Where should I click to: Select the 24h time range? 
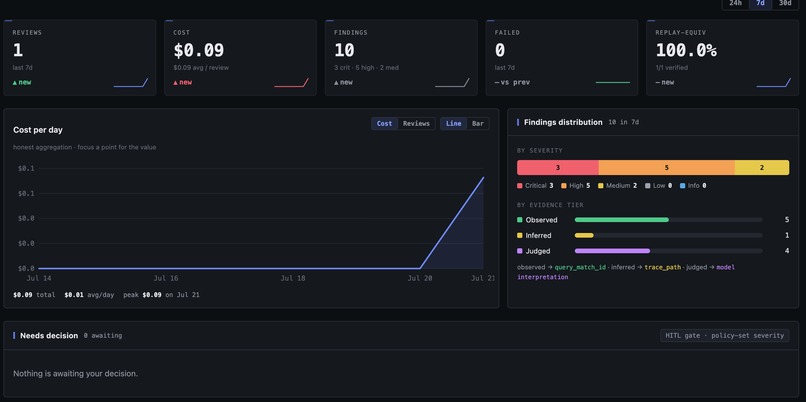click(735, 3)
